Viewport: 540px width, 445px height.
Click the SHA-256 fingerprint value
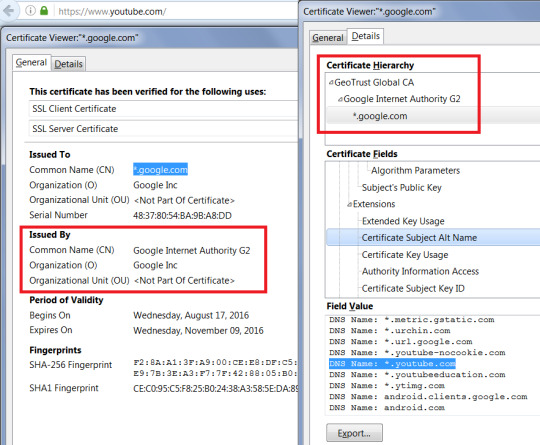pos(215,368)
